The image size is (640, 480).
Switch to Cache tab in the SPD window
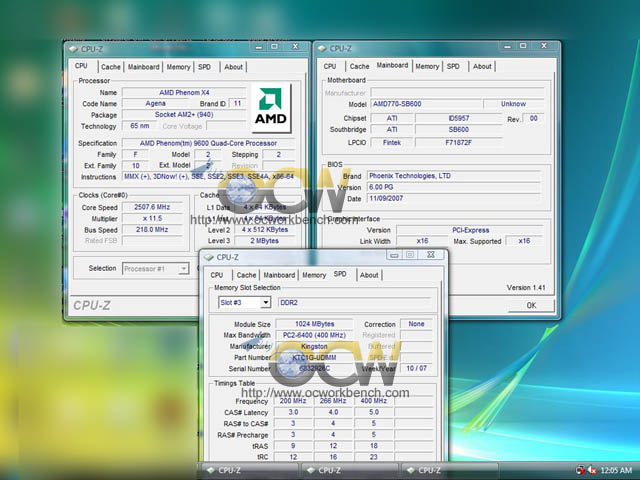click(246, 275)
